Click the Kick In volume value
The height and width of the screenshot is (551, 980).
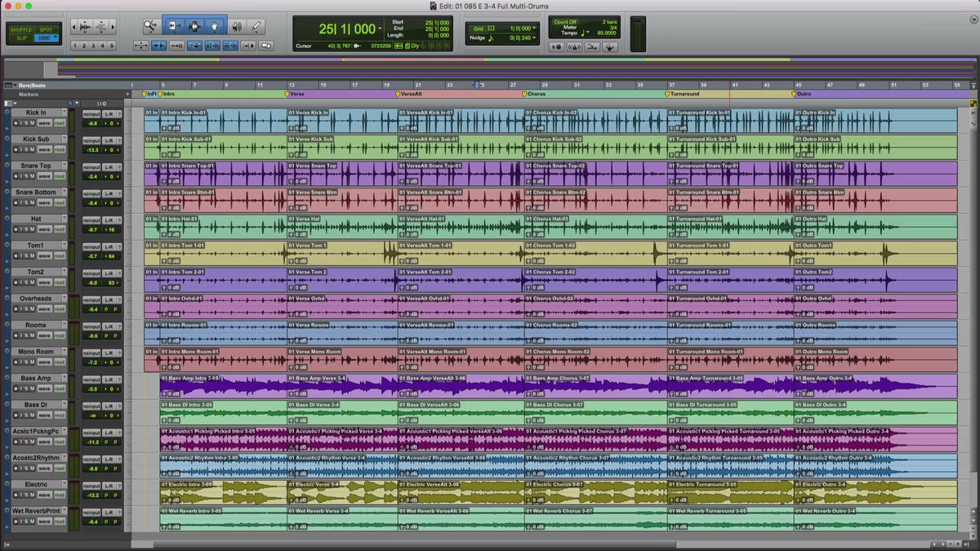coord(93,123)
